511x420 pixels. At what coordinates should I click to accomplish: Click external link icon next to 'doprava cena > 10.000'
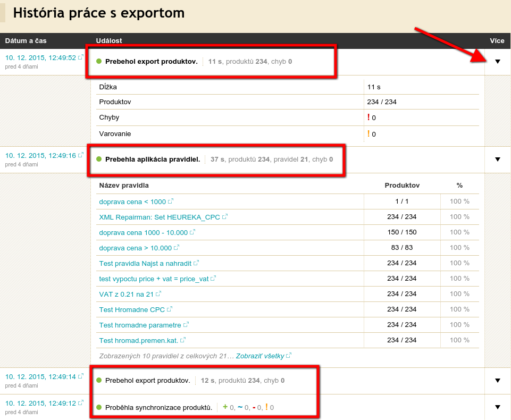click(177, 248)
